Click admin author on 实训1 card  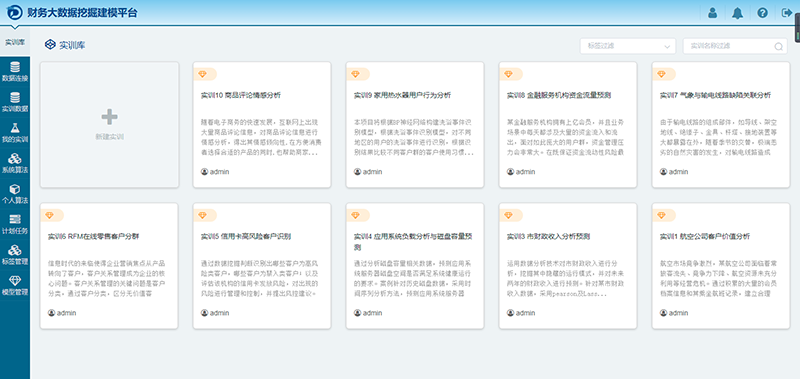pyautogui.click(x=674, y=313)
